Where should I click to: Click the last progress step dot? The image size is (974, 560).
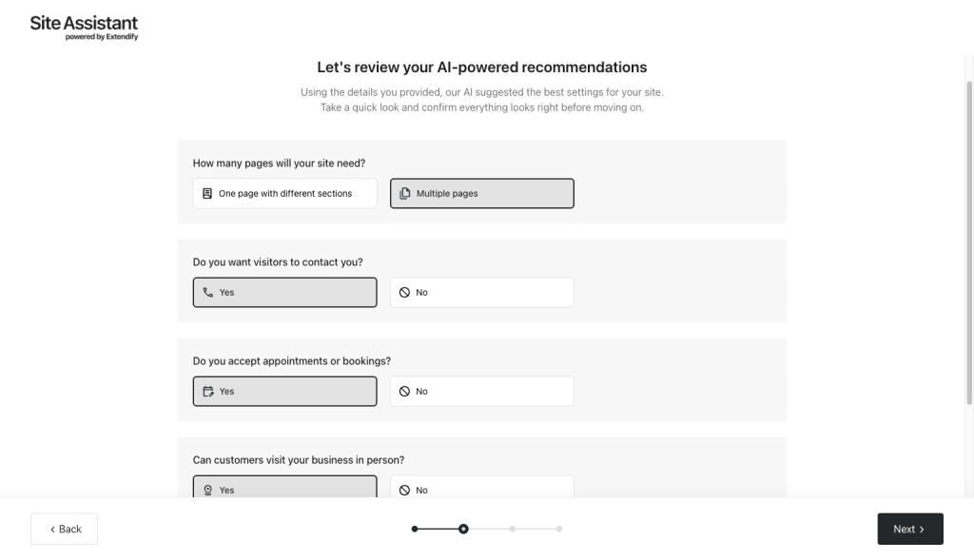pyautogui.click(x=559, y=530)
